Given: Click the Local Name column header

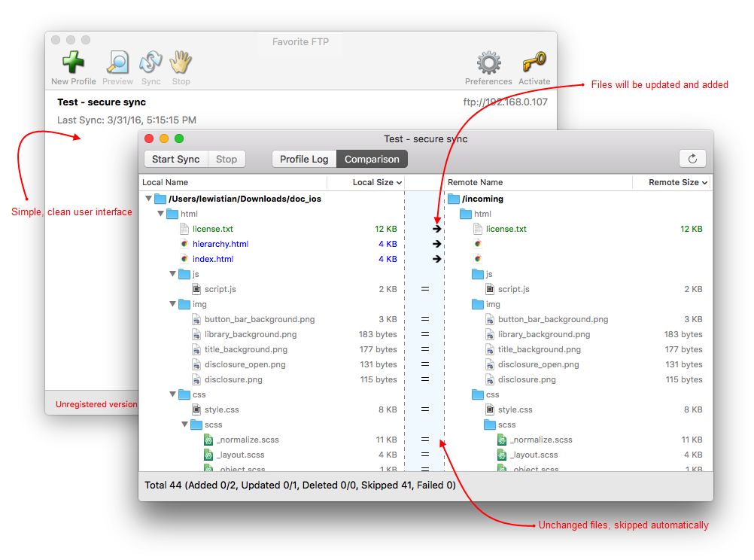Looking at the screenshot, I should click(165, 182).
